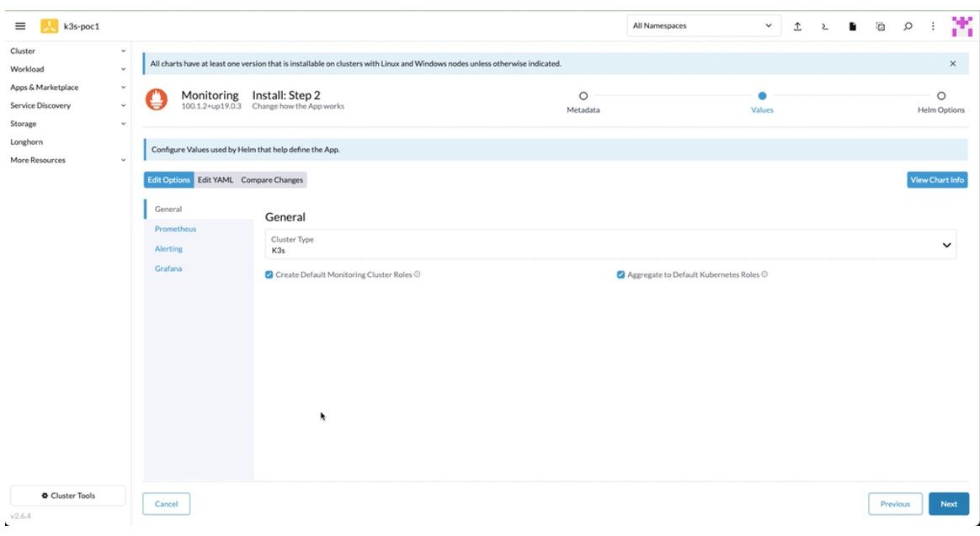Open the hamburger navigation menu
980x536 pixels.
[19, 26]
